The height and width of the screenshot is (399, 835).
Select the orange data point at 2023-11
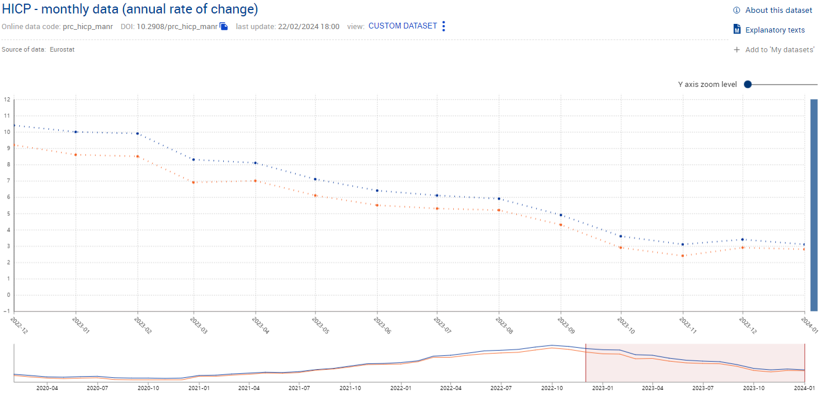tap(682, 256)
